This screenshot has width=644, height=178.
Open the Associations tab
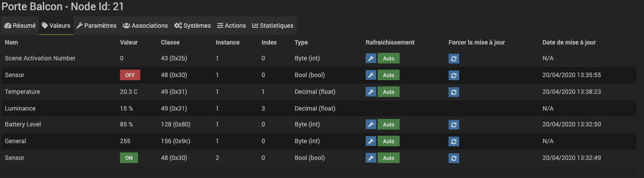145,26
